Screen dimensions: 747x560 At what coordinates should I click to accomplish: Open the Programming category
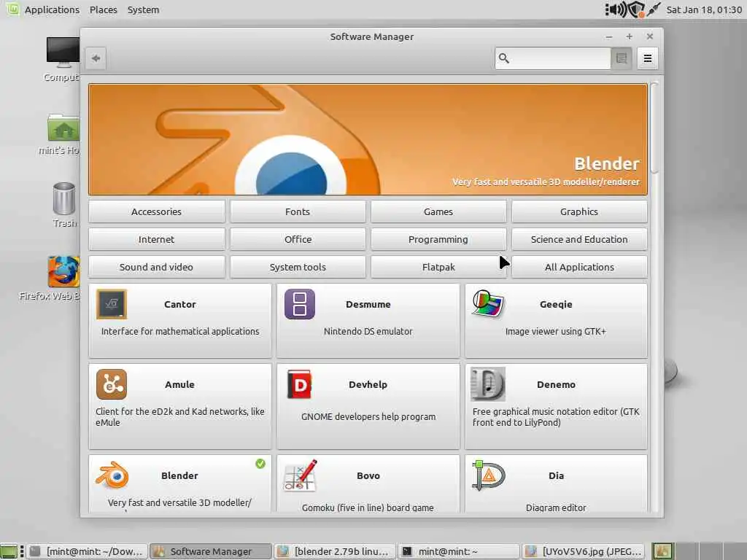coord(438,239)
